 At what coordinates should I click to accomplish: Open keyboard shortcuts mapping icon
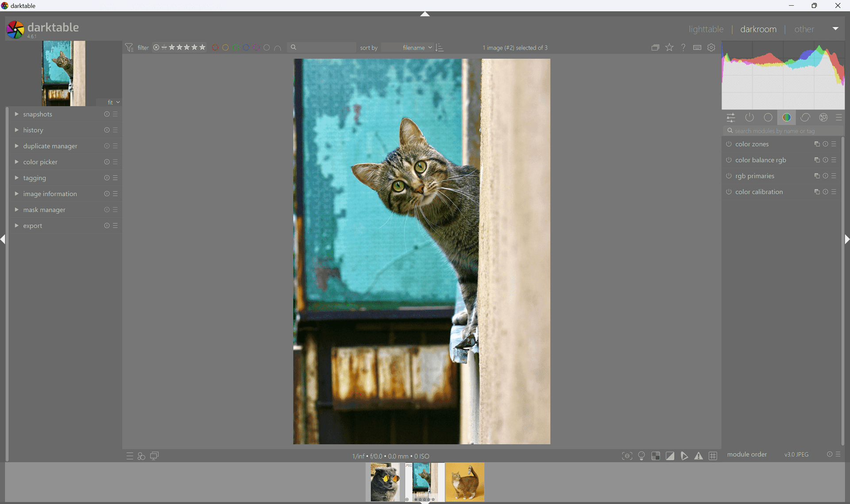point(697,47)
